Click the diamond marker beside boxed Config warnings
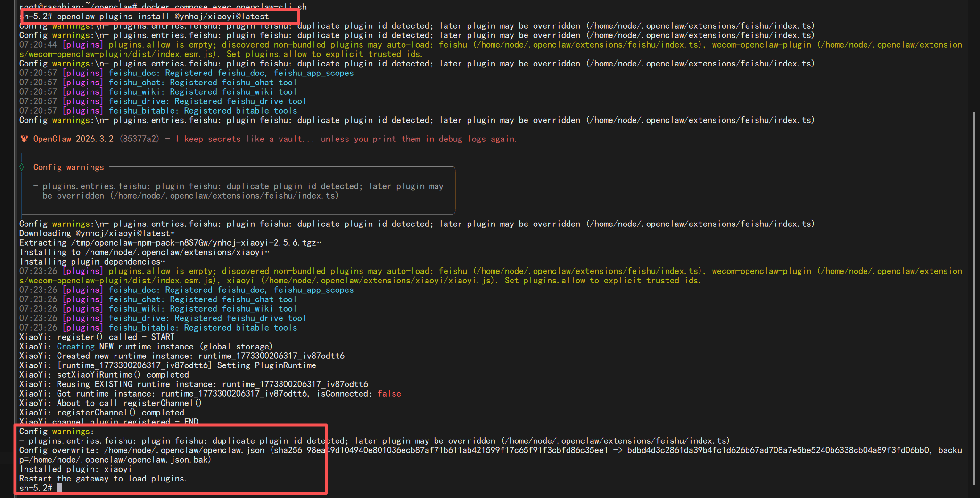The height and width of the screenshot is (498, 980). tap(22, 167)
